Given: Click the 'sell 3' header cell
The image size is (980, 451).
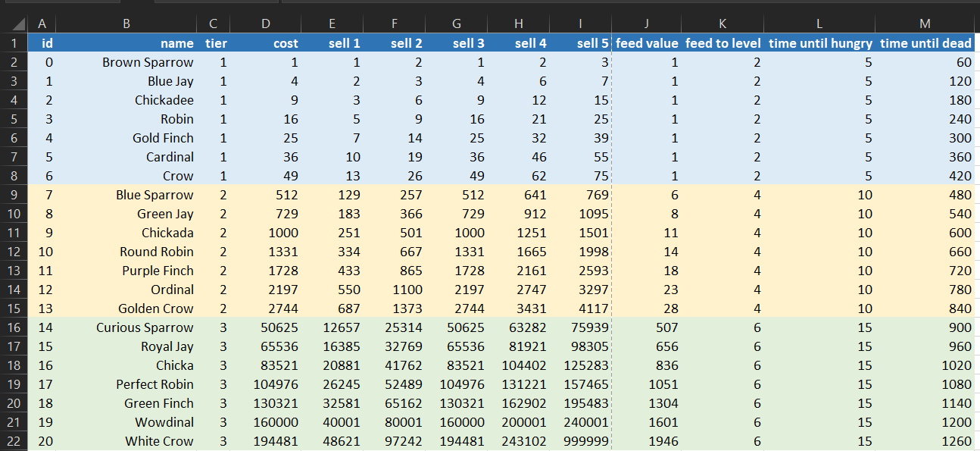Looking at the screenshot, I should pos(456,43).
